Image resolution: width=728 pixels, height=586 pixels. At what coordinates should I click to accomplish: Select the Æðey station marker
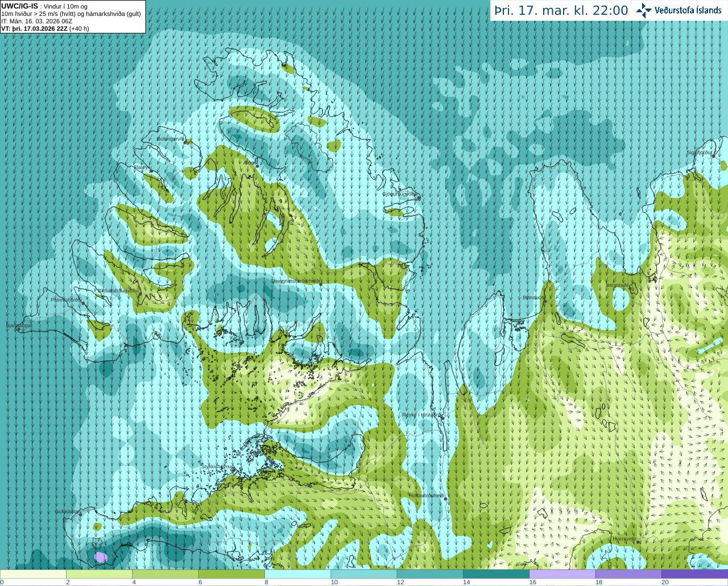coord(257,166)
